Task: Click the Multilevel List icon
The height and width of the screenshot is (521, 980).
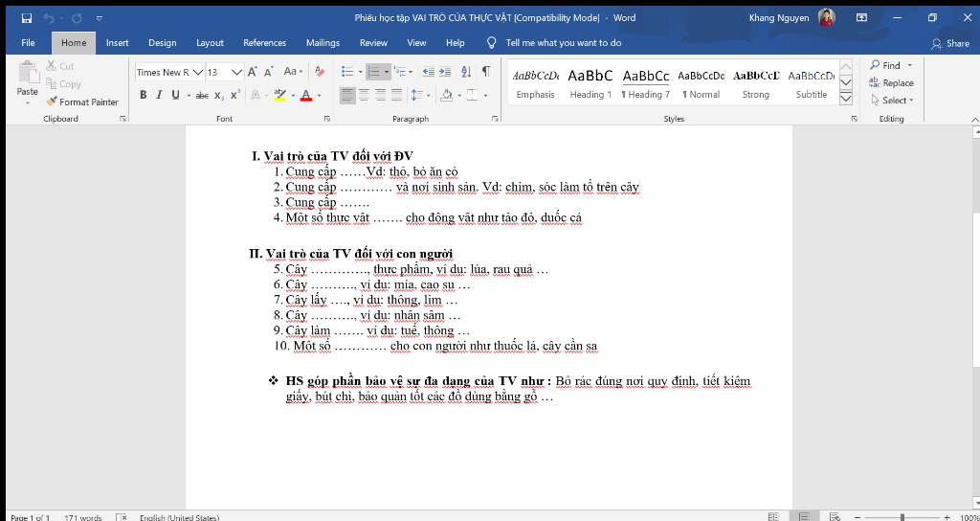Action: click(401, 72)
